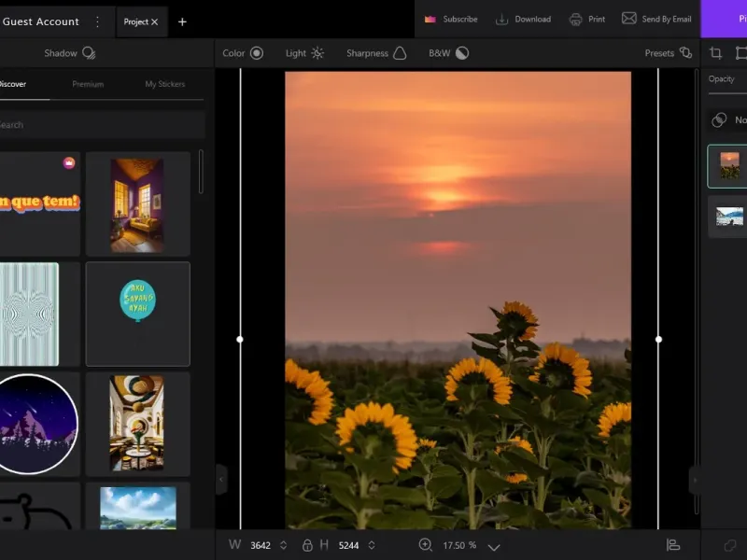Open the Color adjustment panel

243,53
